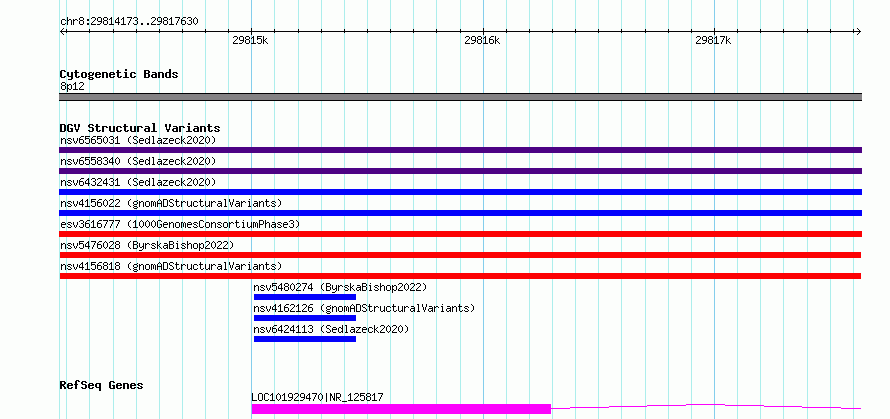Select the short blue bar beneath nsv5480274

click(305, 297)
